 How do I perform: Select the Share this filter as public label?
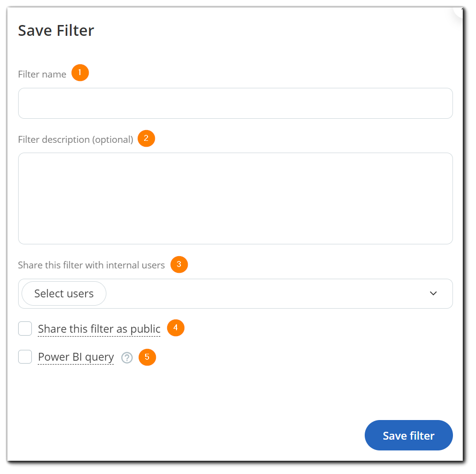click(99, 329)
